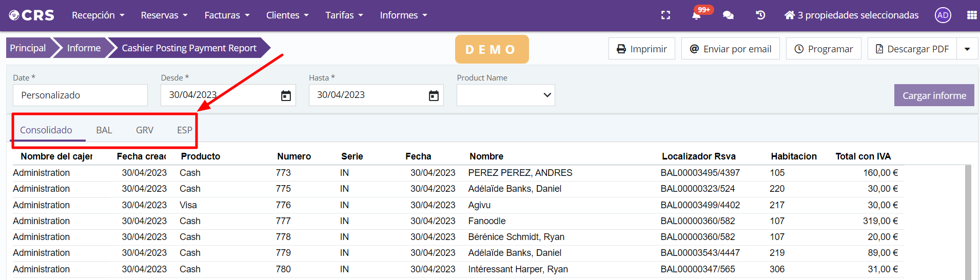The height and width of the screenshot is (280, 980).
Task: Open the Hasta calendar picker
Action: point(434,95)
